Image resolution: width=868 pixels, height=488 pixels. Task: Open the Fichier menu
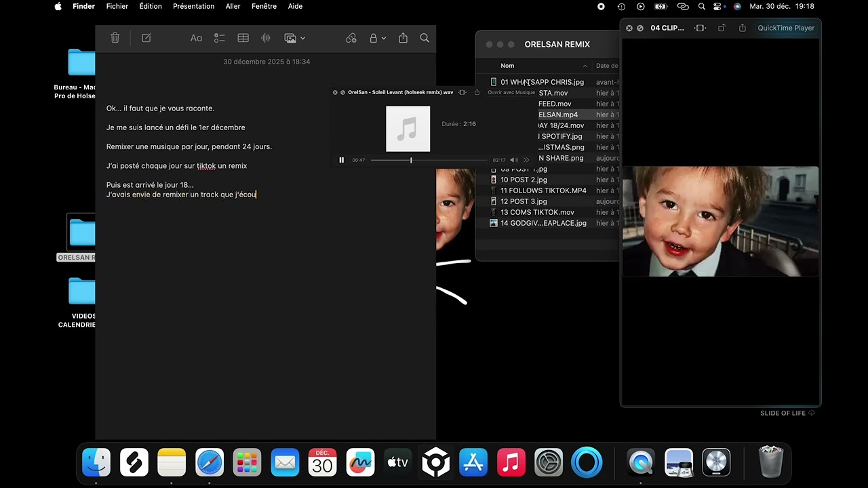click(x=117, y=6)
